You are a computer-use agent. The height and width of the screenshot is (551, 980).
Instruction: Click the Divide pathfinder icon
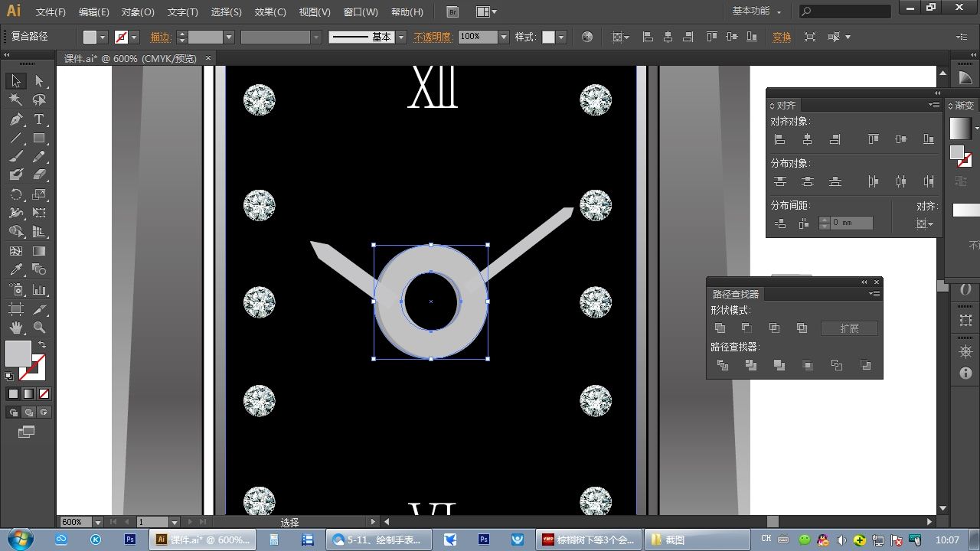click(x=722, y=365)
